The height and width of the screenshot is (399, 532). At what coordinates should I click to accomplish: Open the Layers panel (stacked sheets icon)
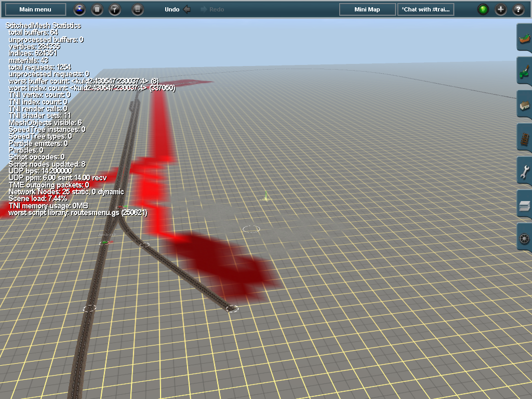point(524,205)
